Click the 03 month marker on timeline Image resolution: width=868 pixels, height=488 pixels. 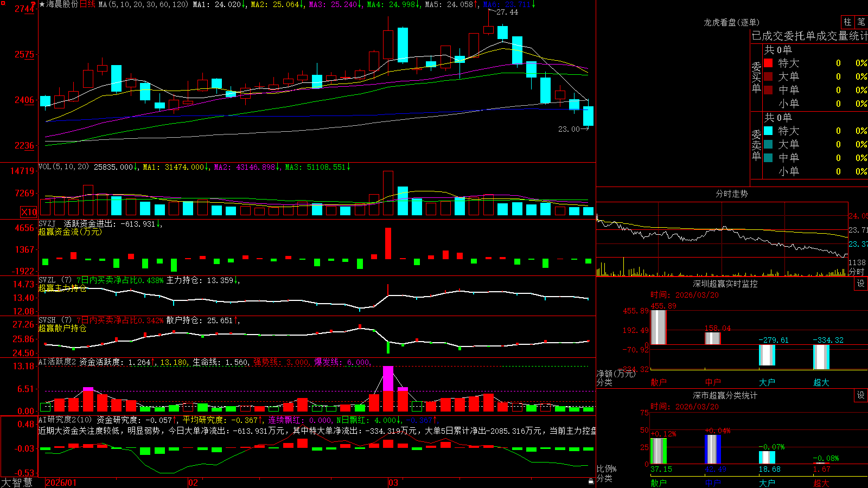[393, 483]
